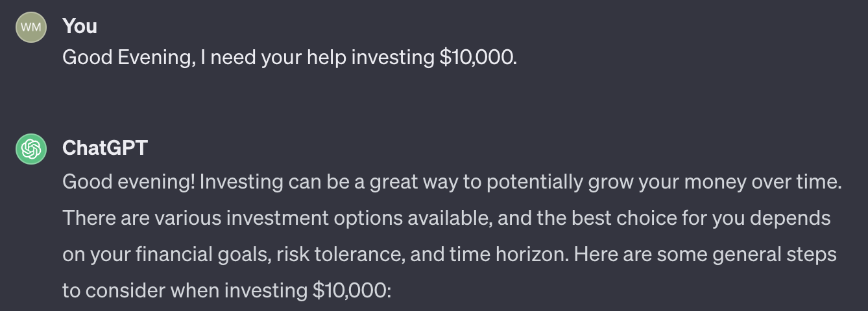Click the "You" sender name
The height and width of the screenshot is (311, 868).
[x=80, y=26]
